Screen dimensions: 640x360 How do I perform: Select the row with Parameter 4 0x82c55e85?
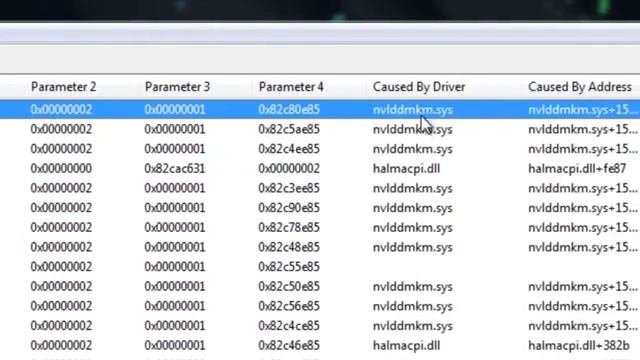tap(320, 267)
